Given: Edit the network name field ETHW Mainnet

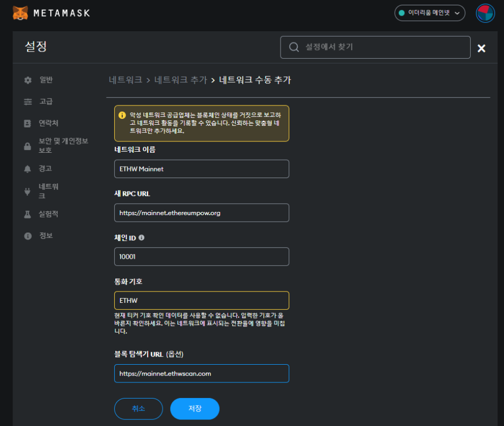Looking at the screenshot, I should tap(201, 169).
